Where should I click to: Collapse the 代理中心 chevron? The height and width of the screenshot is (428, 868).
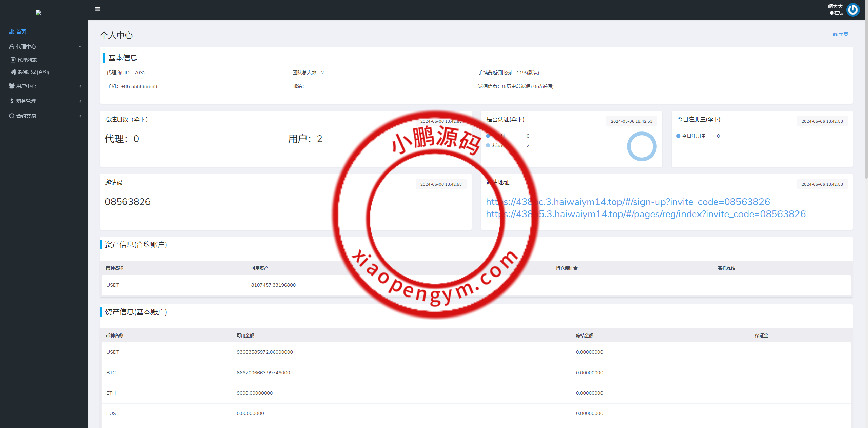[x=80, y=47]
